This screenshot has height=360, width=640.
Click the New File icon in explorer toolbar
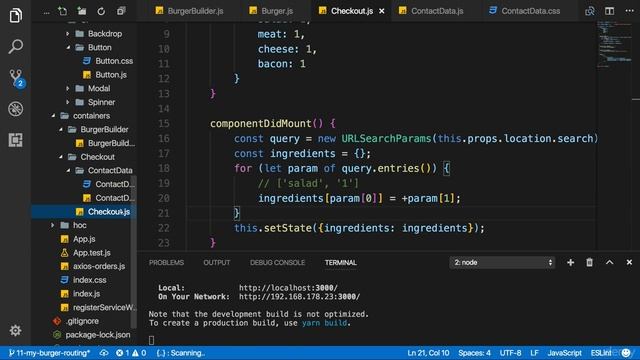(x=62, y=11)
